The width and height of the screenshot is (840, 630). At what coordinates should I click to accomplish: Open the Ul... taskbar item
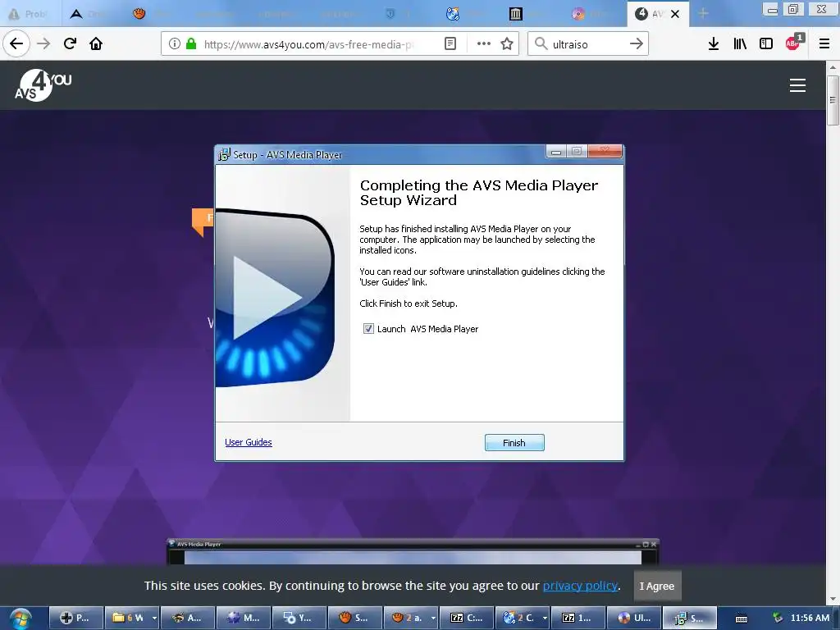pos(633,618)
